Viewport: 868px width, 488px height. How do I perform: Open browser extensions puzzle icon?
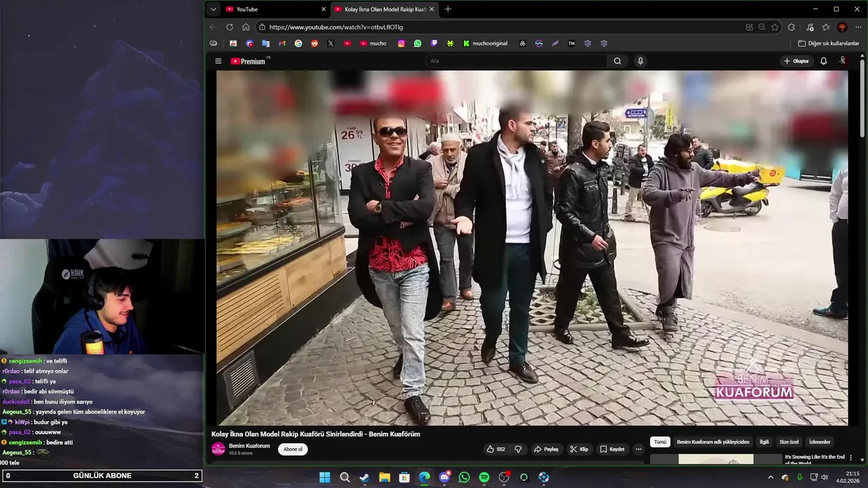click(x=791, y=27)
